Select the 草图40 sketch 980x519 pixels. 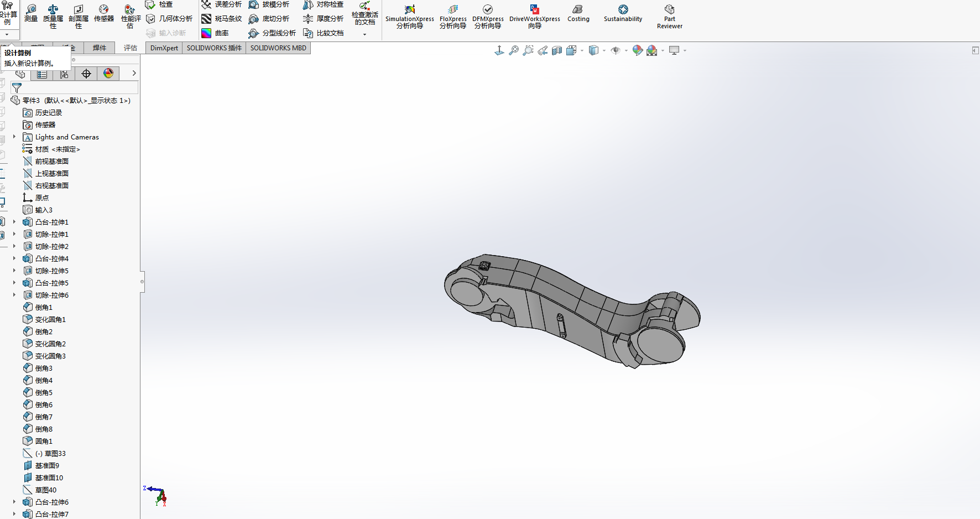click(40, 490)
